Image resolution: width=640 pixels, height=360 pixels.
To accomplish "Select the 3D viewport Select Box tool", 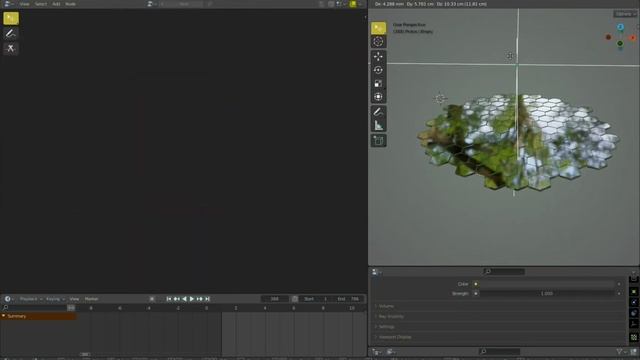I will [x=378, y=28].
